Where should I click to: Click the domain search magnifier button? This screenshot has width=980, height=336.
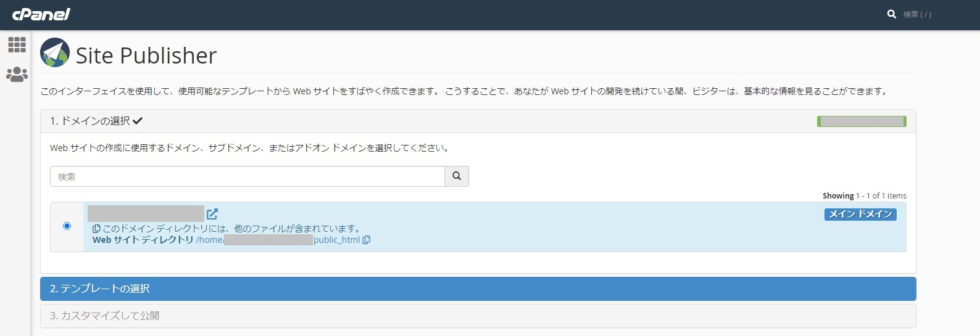457,176
